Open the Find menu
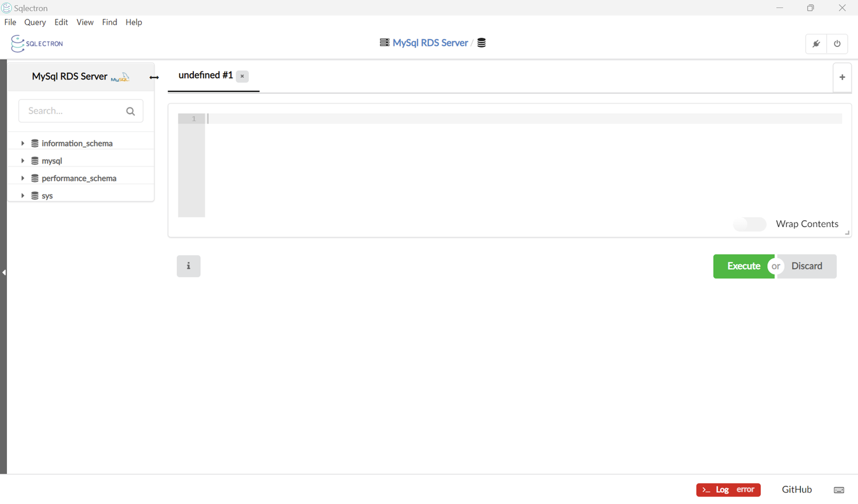The width and height of the screenshot is (858, 504). click(x=109, y=22)
